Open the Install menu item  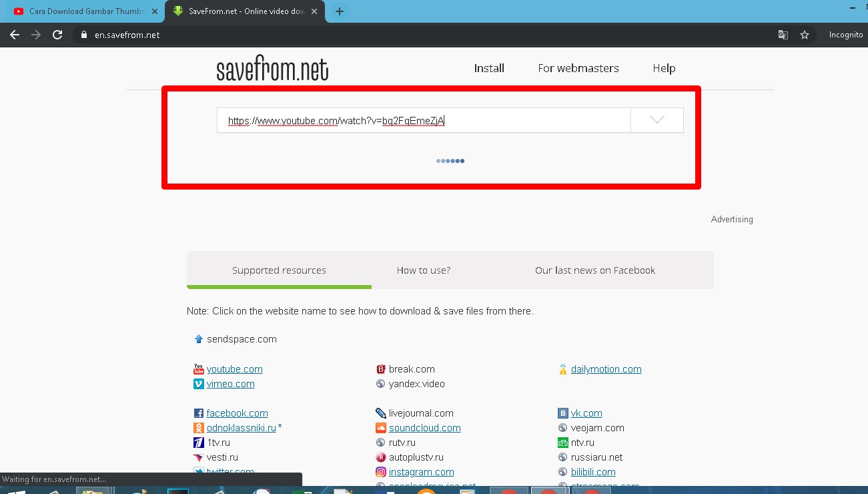[x=489, y=68]
